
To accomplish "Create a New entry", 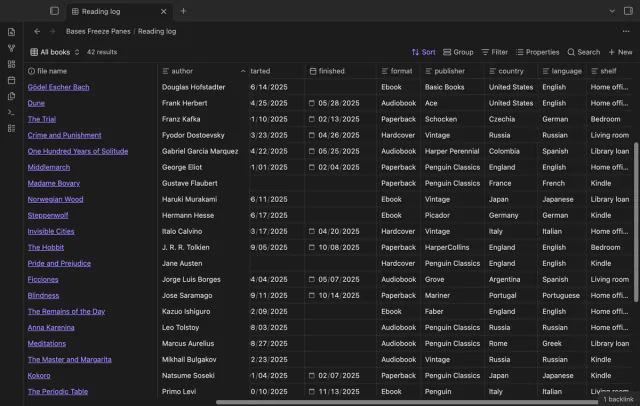I will [x=620, y=52].
